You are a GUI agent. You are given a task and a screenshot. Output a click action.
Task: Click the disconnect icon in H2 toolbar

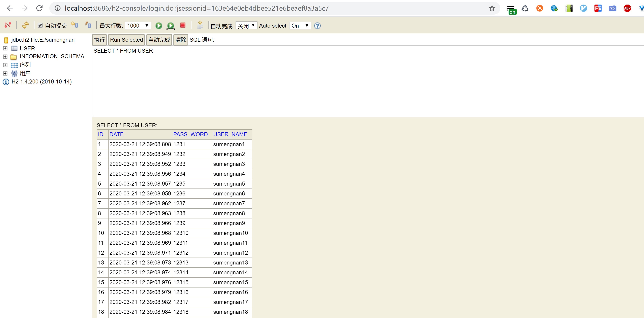[x=8, y=25]
